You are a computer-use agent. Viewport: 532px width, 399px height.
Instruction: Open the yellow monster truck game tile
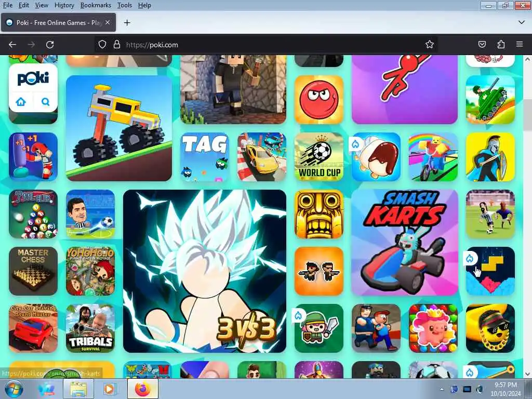coord(119,128)
